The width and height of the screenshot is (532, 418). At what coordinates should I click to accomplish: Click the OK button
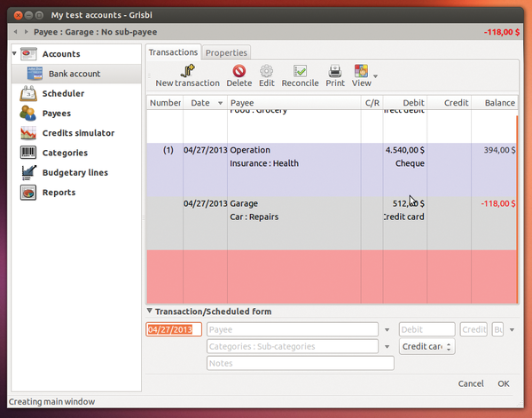[504, 383]
